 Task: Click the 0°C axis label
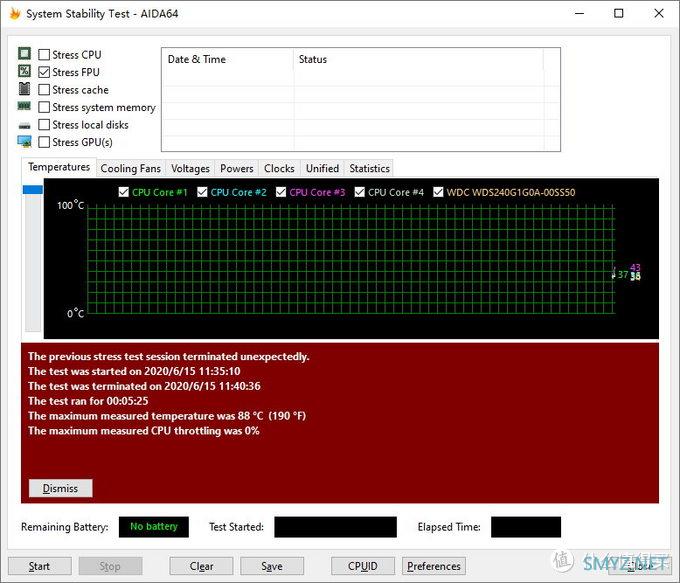click(x=75, y=313)
